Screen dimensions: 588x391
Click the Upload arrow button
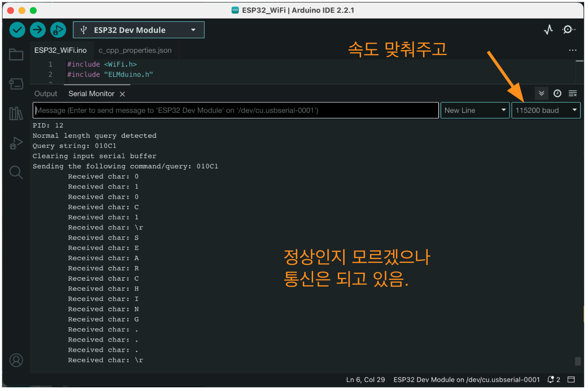coord(38,30)
